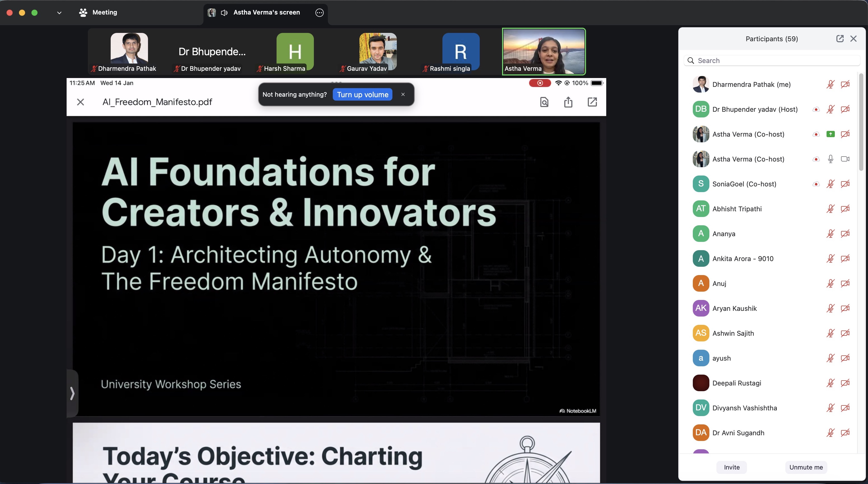
Task: Click the green screen share icon for Astha Verma
Action: coord(830,134)
